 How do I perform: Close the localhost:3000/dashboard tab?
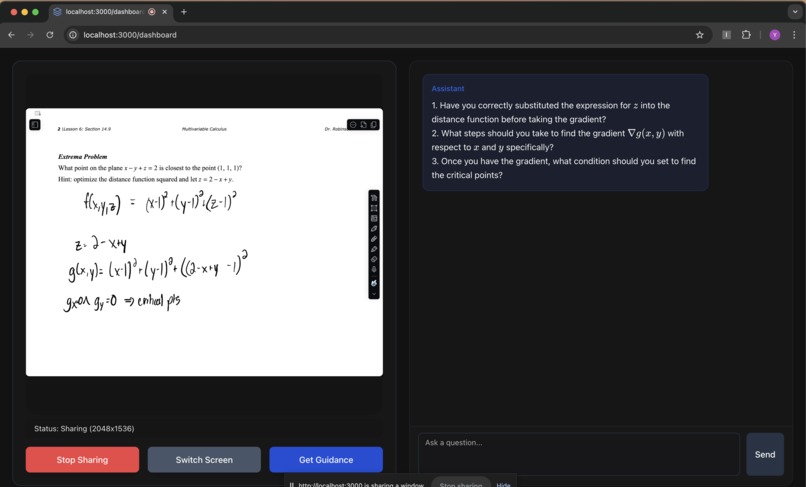coord(164,12)
